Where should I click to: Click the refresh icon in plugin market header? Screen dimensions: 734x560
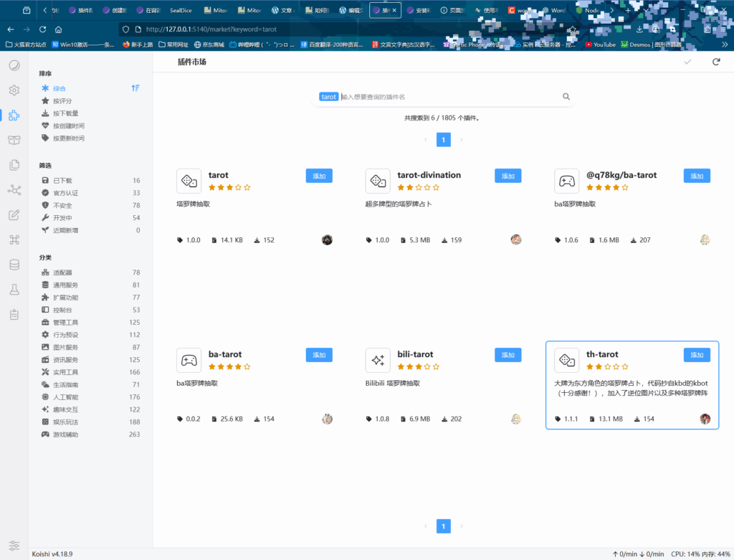point(715,62)
